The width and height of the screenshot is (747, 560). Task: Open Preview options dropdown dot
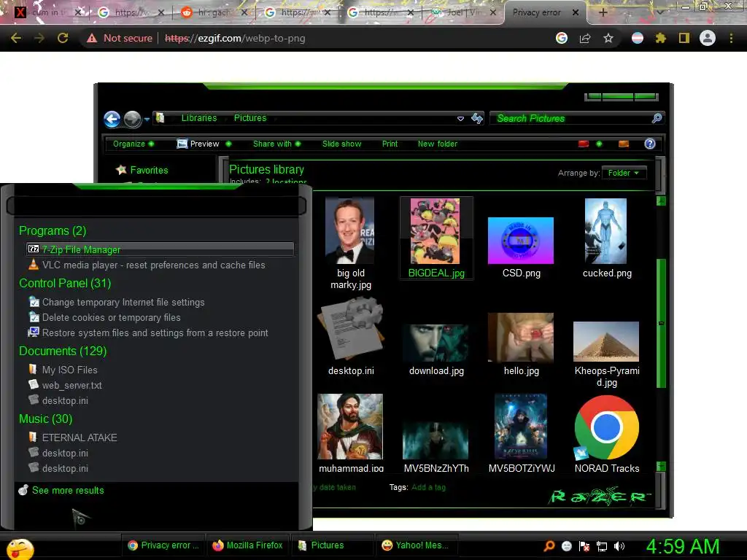point(228,144)
